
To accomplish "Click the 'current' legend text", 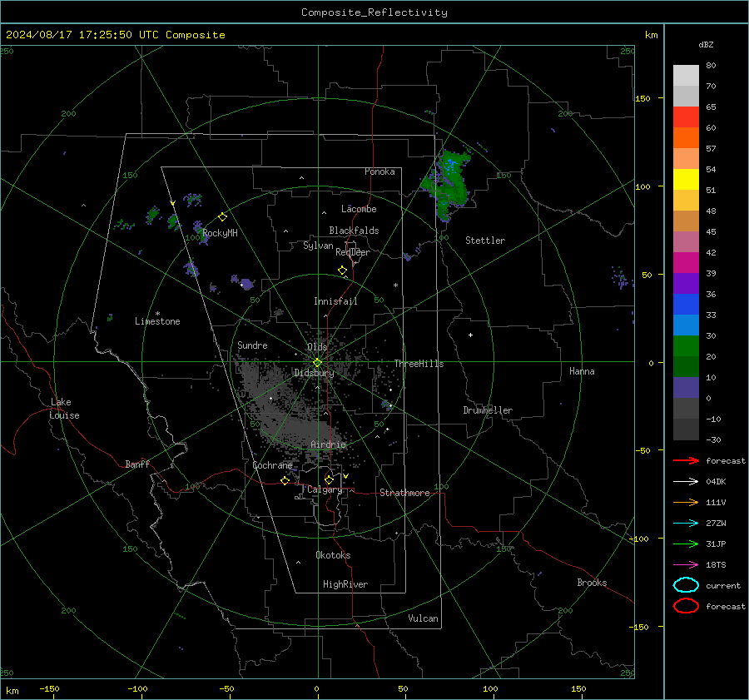I will [x=723, y=585].
